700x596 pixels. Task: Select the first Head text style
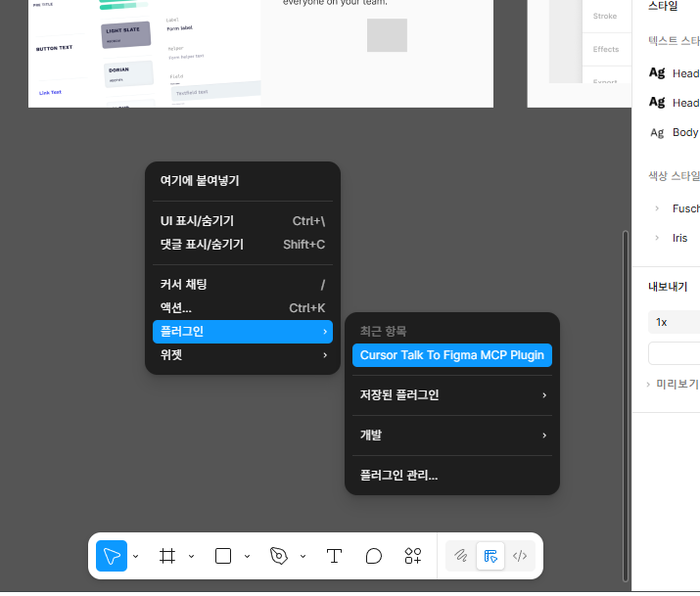click(x=675, y=73)
